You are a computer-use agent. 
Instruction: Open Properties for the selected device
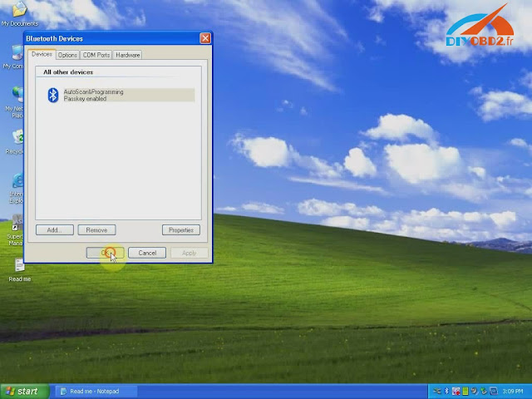coord(181,230)
